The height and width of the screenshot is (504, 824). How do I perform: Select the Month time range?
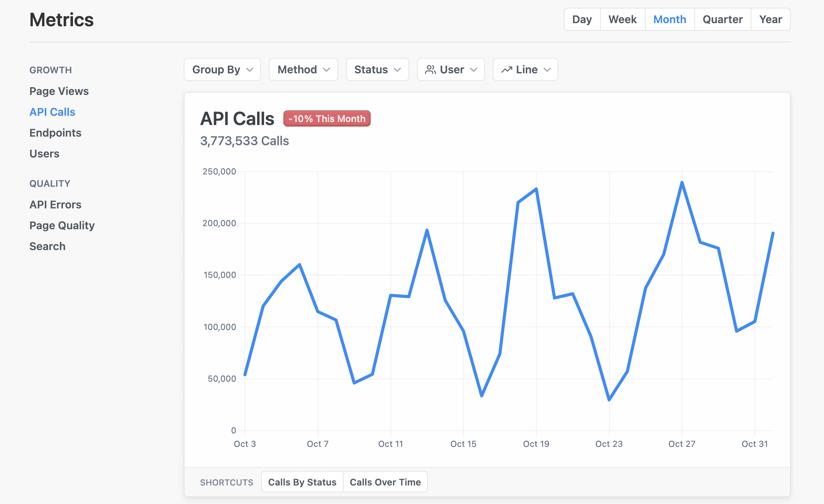(x=670, y=19)
